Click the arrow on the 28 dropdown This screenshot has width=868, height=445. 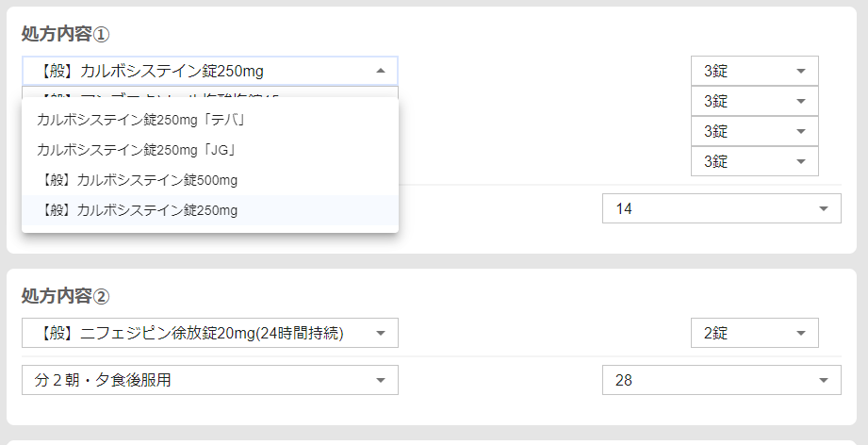tap(823, 380)
